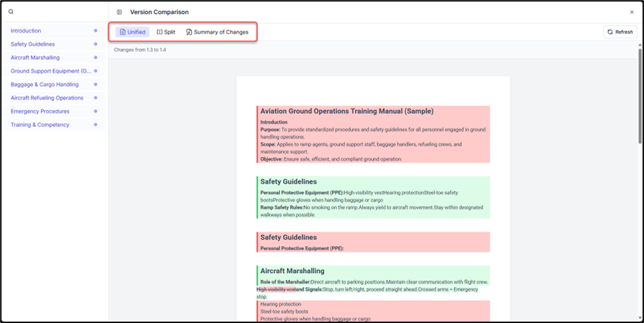Open Emergency Procedures in sidebar
The image size is (644, 323).
pyautogui.click(x=40, y=111)
